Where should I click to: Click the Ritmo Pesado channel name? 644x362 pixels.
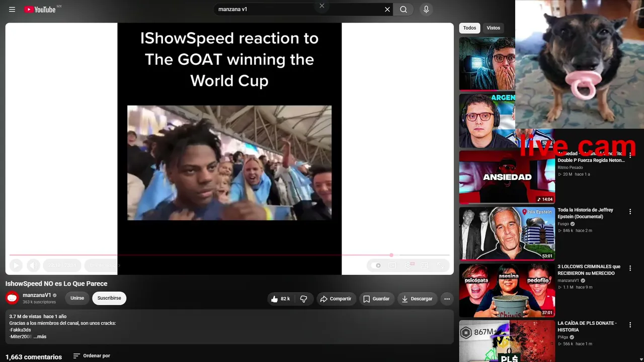coord(570,167)
